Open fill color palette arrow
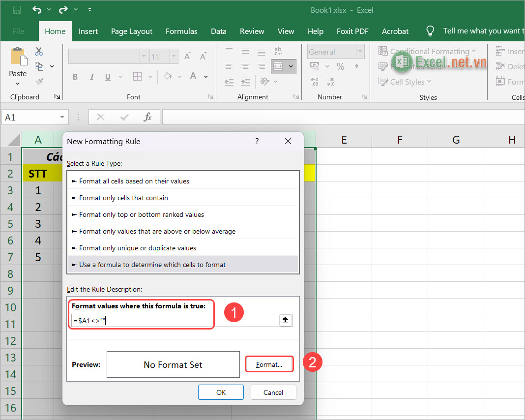 pos(180,77)
